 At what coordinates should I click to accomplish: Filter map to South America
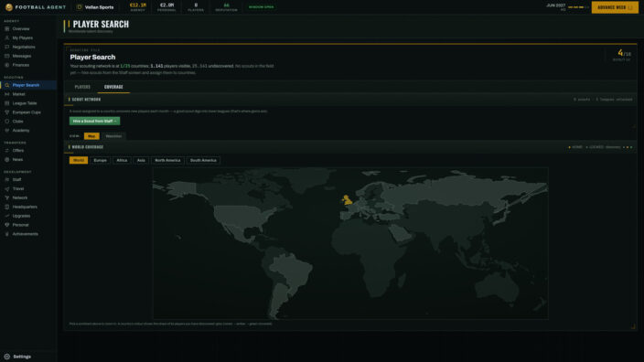[x=203, y=160]
